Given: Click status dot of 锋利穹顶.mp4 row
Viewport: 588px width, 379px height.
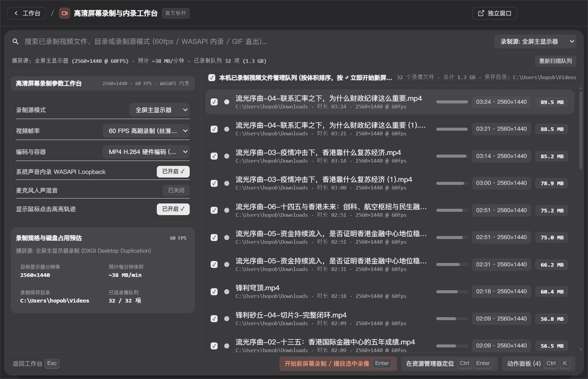Looking at the screenshot, I should (227, 292).
